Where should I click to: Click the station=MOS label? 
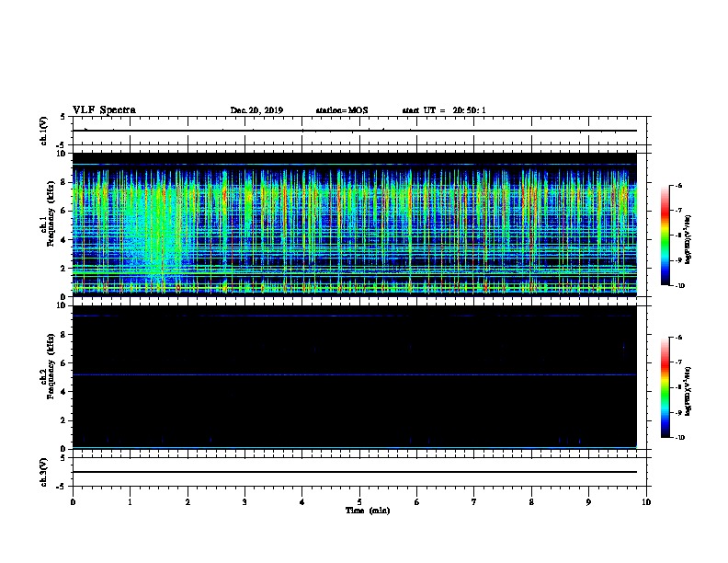click(x=342, y=110)
